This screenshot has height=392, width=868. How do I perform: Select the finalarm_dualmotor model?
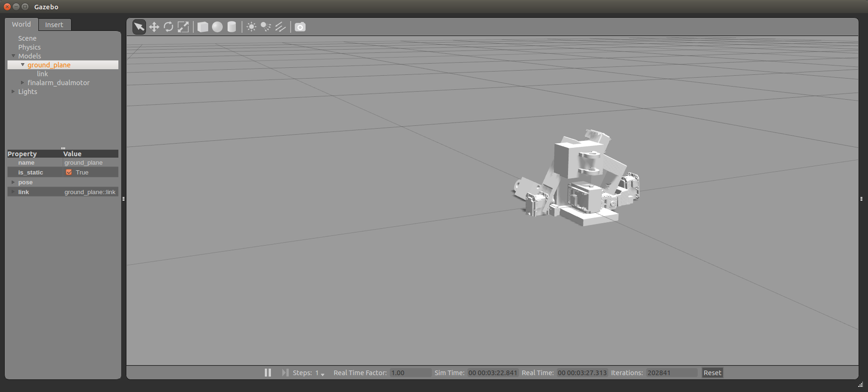pos(58,83)
